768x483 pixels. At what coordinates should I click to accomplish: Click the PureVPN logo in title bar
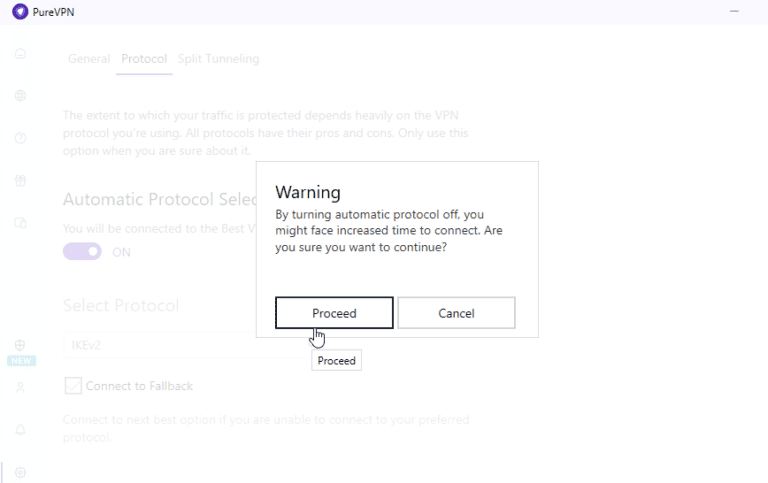pos(20,12)
